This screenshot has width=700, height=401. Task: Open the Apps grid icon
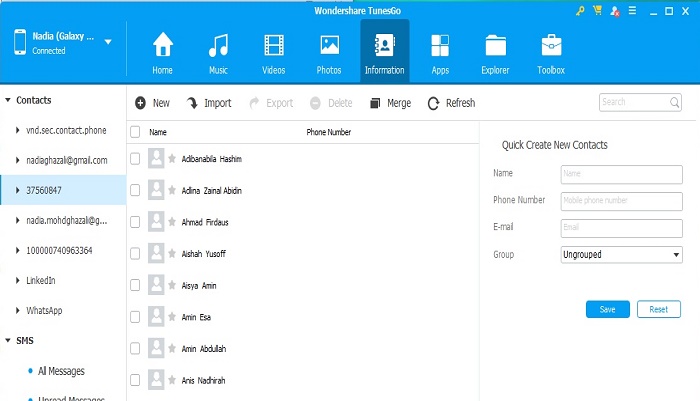439,46
